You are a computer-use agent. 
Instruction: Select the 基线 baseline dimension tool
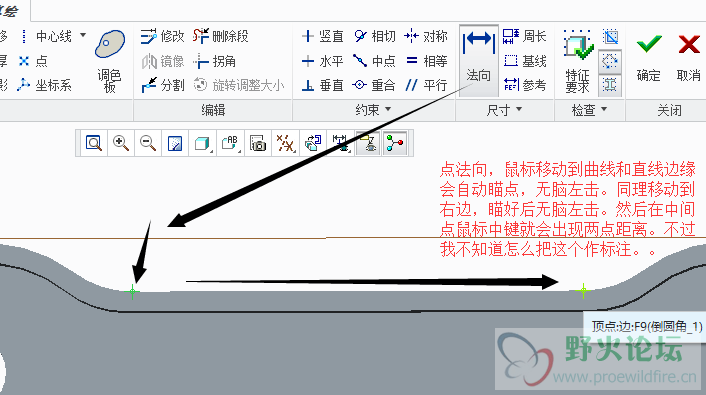(524, 61)
